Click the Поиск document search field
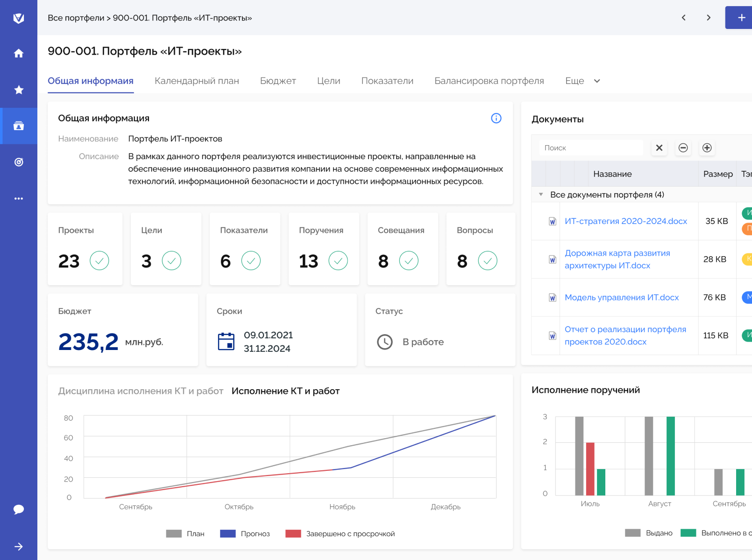The height and width of the screenshot is (560, 752). [591, 148]
